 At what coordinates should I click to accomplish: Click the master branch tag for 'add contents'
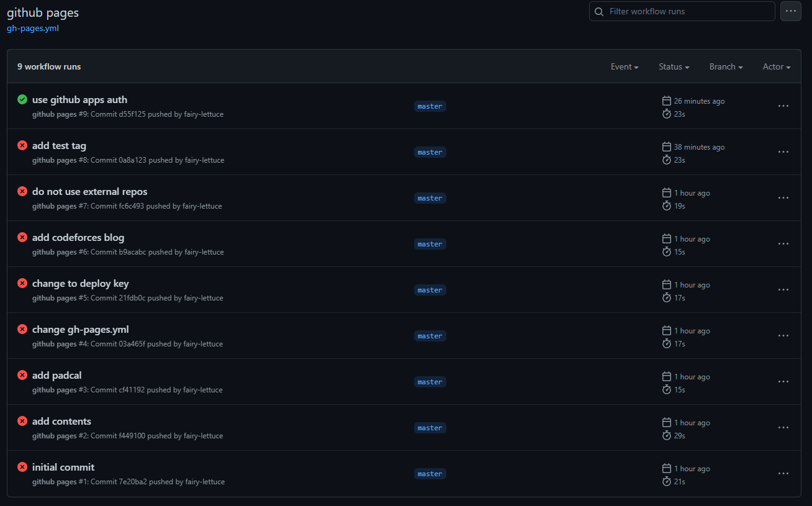[430, 428]
